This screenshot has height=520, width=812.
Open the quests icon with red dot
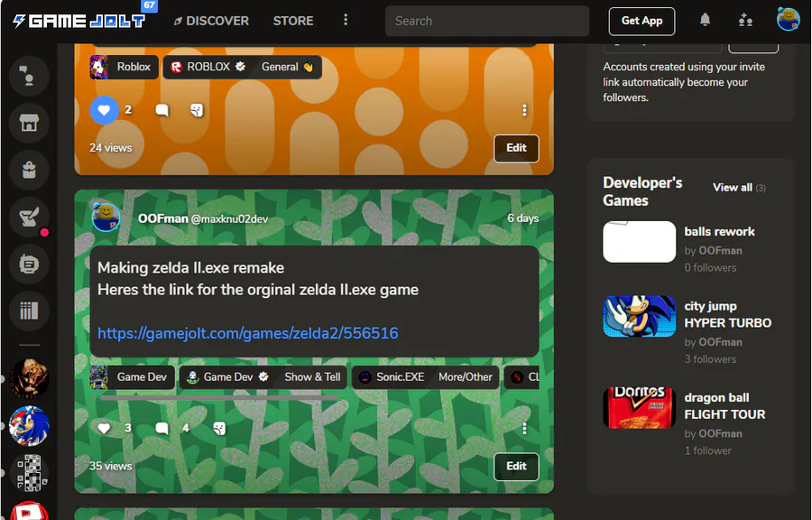pyautogui.click(x=29, y=217)
